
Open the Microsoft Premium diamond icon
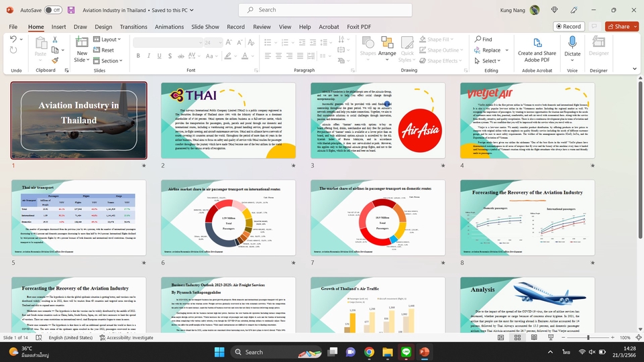click(555, 10)
